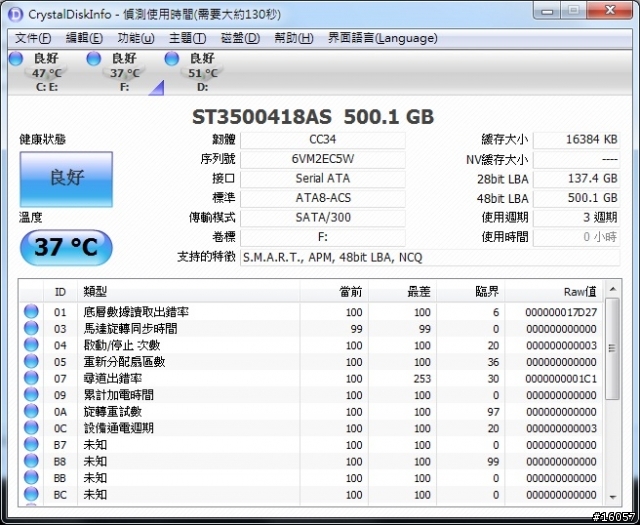640x525 pixels.
Task: Select the F: disk status icon
Action: pyautogui.click(x=93, y=58)
